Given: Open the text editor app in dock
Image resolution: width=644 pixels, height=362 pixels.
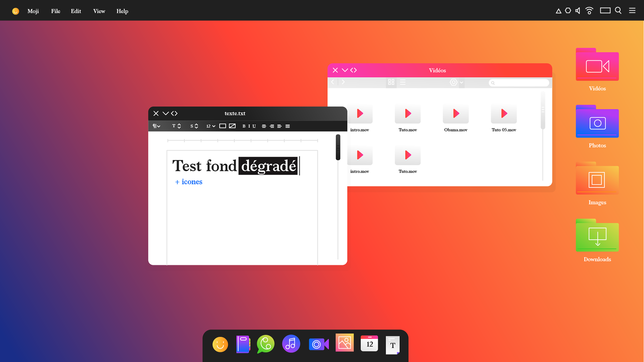Looking at the screenshot, I should (x=392, y=345).
